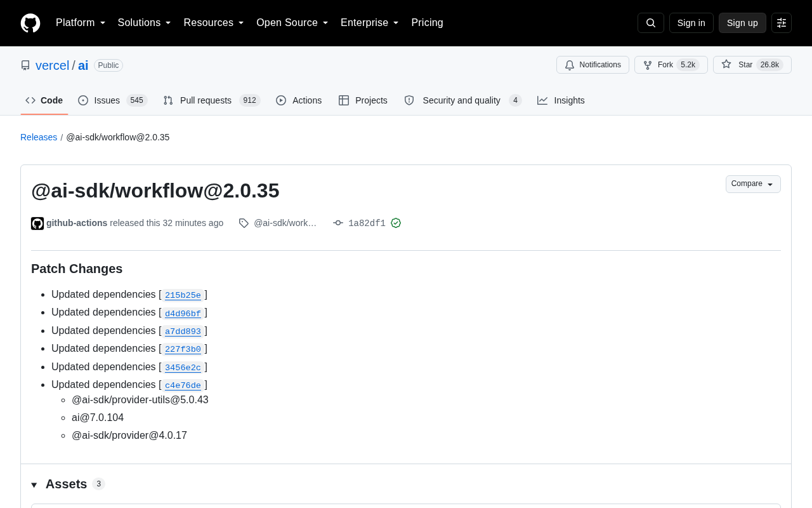The image size is (812, 508).
Task: Open the Insights tab
Action: (561, 100)
